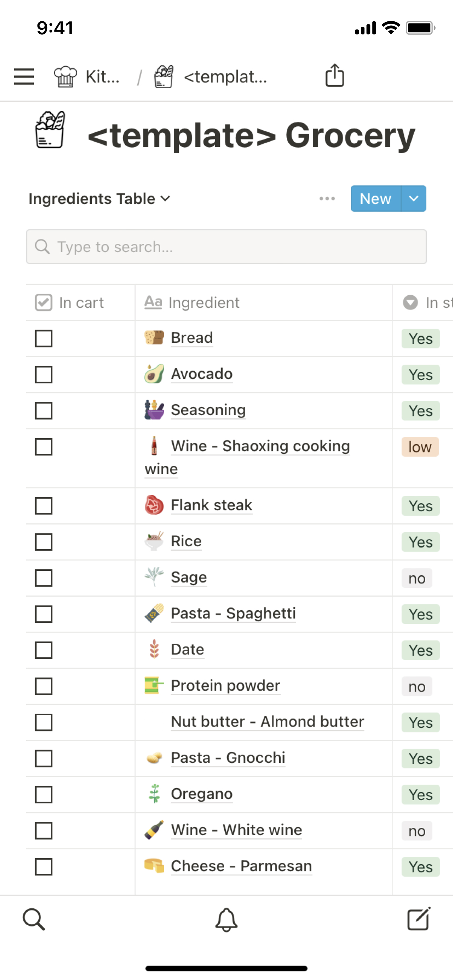Tap the share icon in header
Image resolution: width=453 pixels, height=980 pixels.
[x=335, y=76]
